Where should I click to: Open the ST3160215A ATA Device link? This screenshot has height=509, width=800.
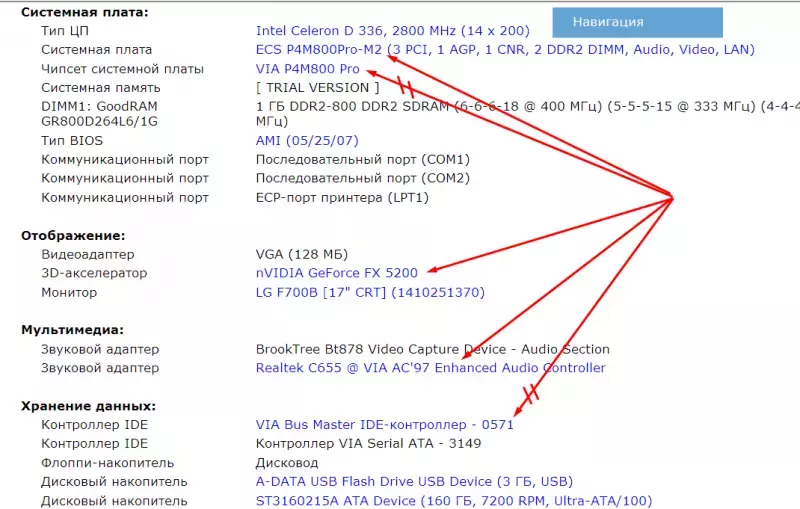click(x=454, y=501)
